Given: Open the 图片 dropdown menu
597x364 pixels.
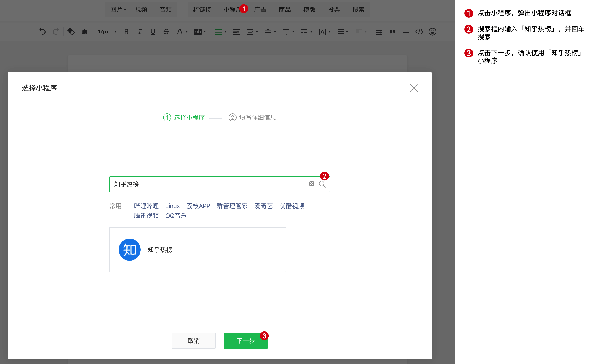Looking at the screenshot, I should click(x=118, y=10).
